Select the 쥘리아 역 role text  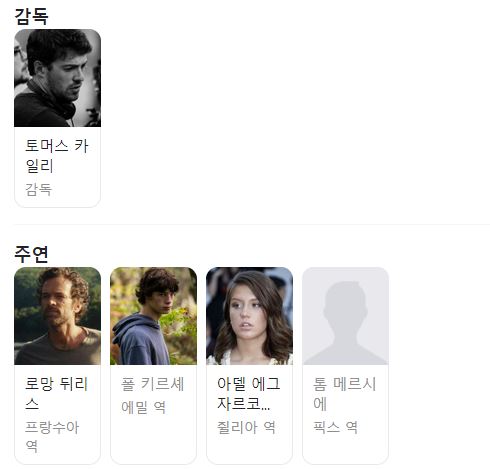[x=246, y=427]
